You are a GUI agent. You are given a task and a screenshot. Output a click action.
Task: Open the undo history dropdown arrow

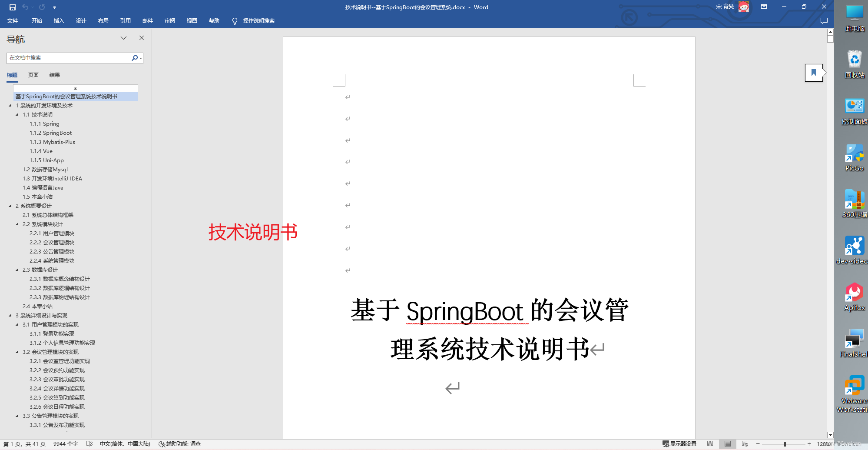[32, 7]
